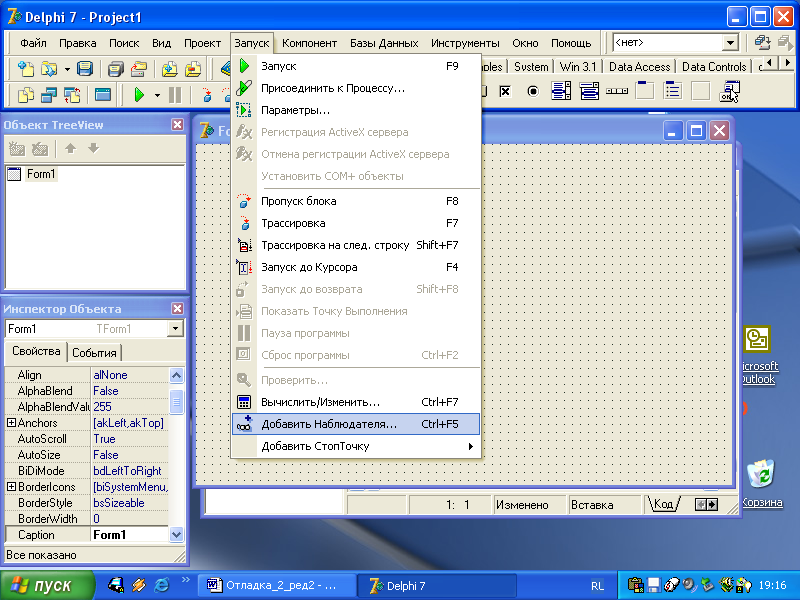Click the Open Project toolbar icon
The height and width of the screenshot is (600, 800).
coord(139,68)
